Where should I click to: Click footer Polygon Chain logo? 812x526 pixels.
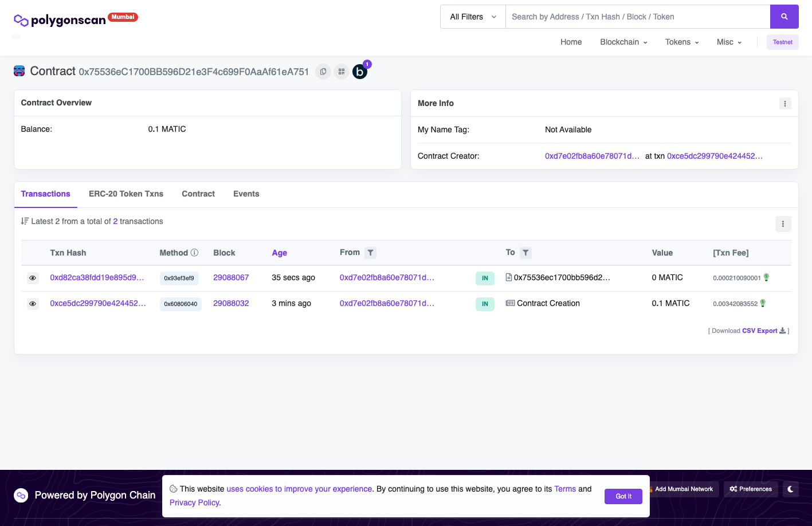pyautogui.click(x=21, y=496)
